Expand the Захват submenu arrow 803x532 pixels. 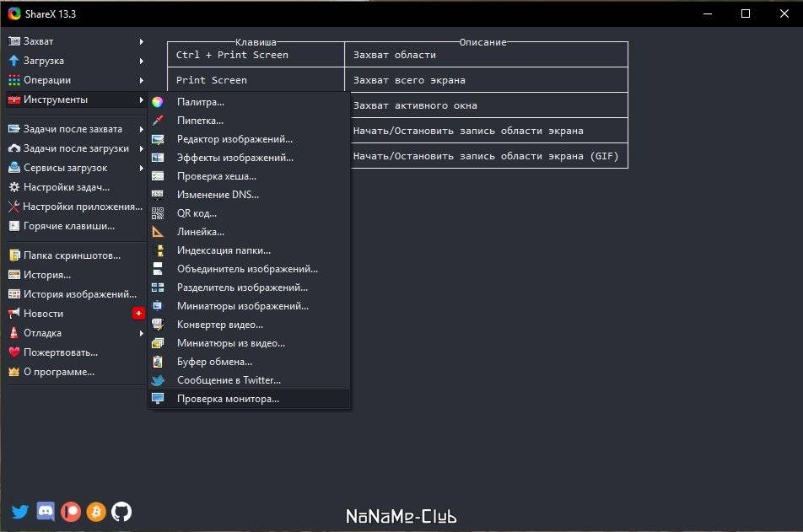point(142,41)
